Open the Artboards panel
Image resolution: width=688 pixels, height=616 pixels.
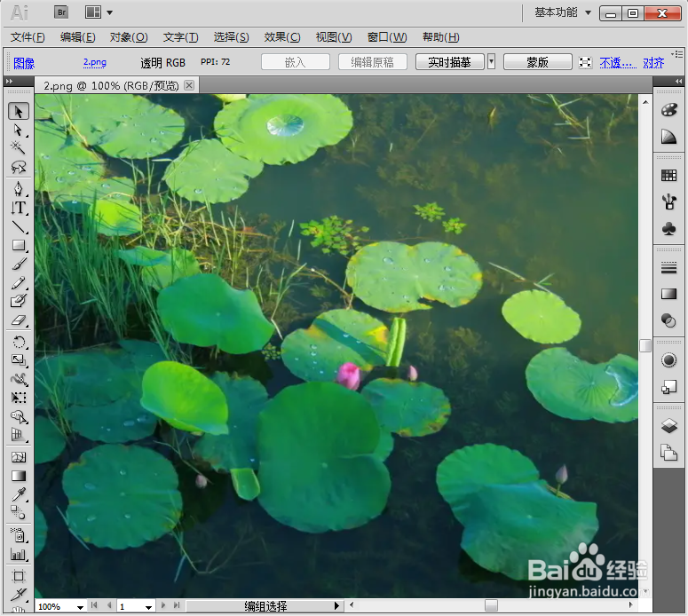[668, 452]
